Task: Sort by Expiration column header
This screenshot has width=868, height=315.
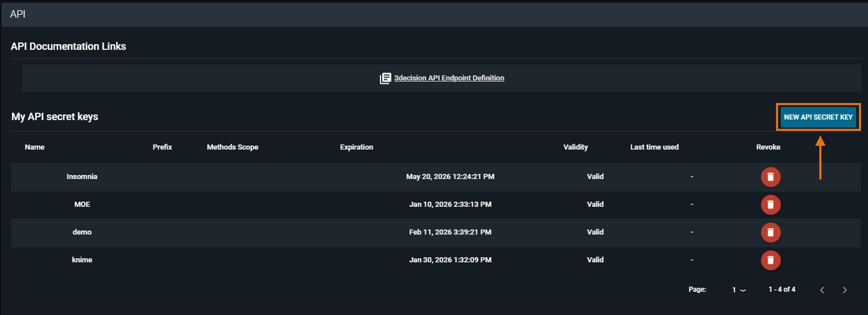Action: (356, 147)
